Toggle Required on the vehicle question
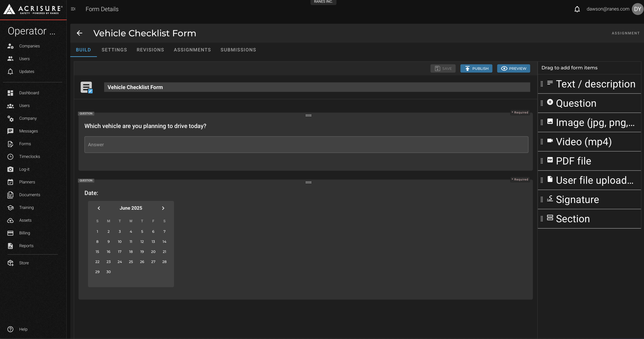Screen dimensions: 644x339 [x=520, y=113]
